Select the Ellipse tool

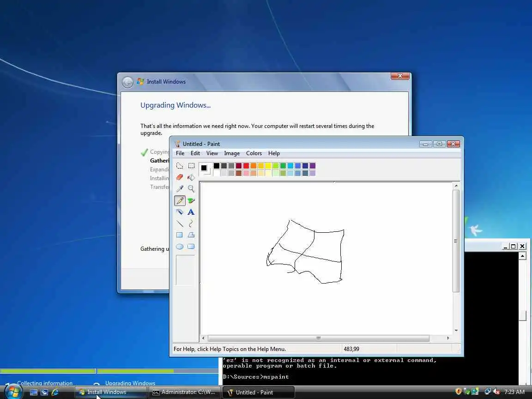point(180,247)
